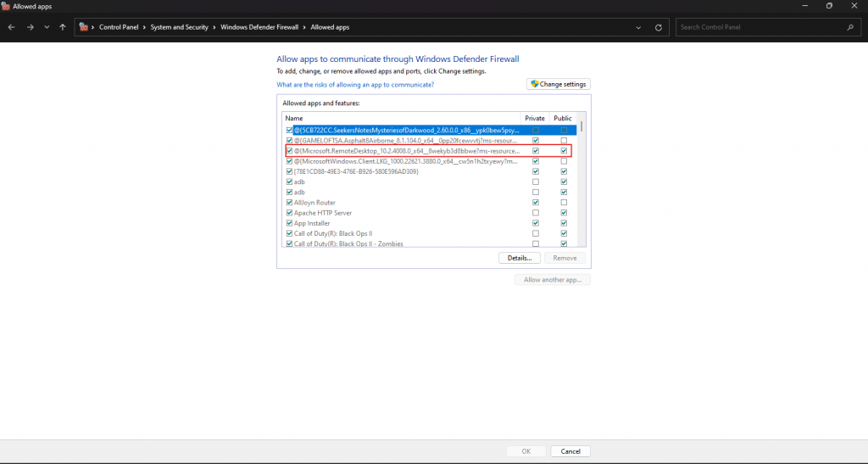Viewport: 868px width, 464px height.
Task: Minimize the Allowed apps window
Action: [x=805, y=6]
